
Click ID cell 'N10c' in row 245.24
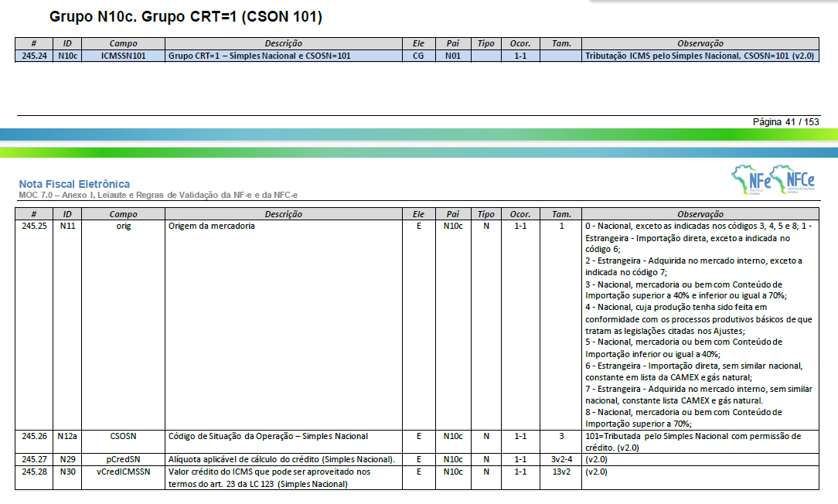tap(67, 56)
